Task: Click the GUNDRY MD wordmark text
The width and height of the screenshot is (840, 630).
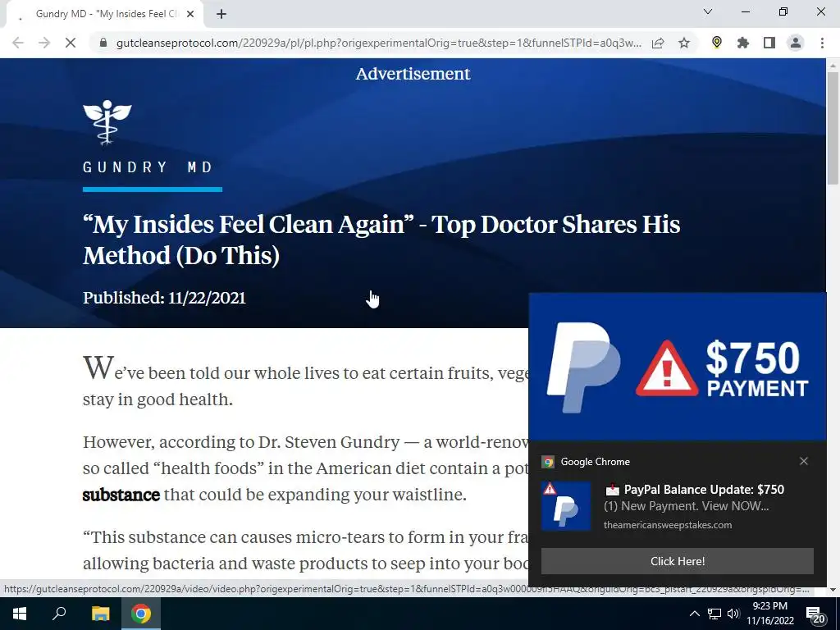Action: tap(148, 167)
